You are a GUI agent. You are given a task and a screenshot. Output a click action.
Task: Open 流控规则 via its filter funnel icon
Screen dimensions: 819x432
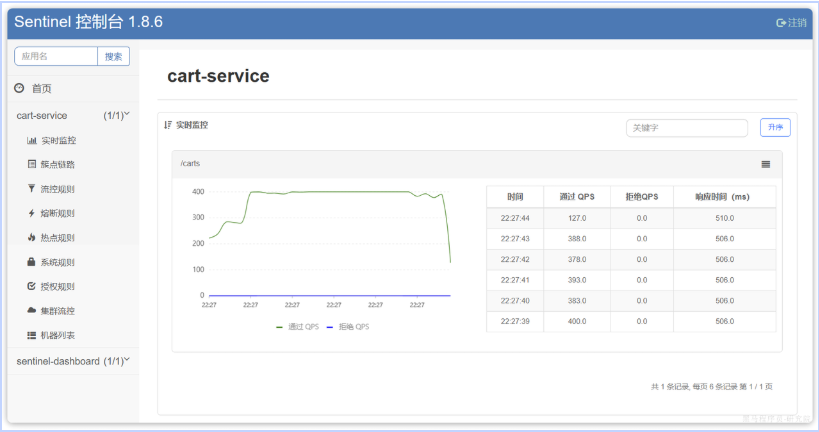click(32, 189)
